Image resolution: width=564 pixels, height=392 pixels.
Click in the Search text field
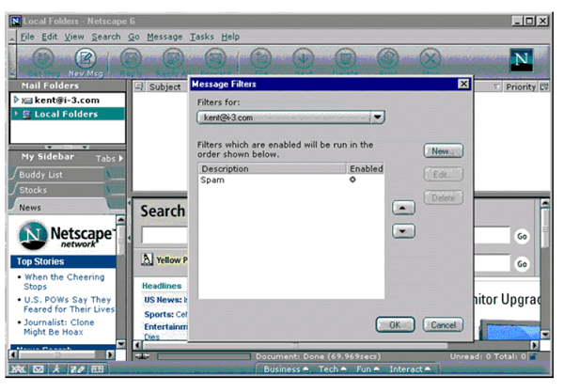pyautogui.click(x=164, y=236)
